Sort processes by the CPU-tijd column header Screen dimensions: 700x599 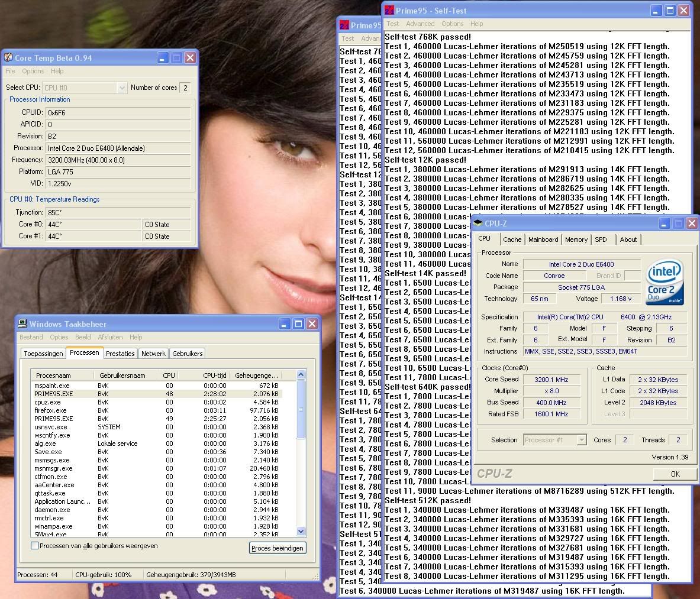tap(214, 375)
